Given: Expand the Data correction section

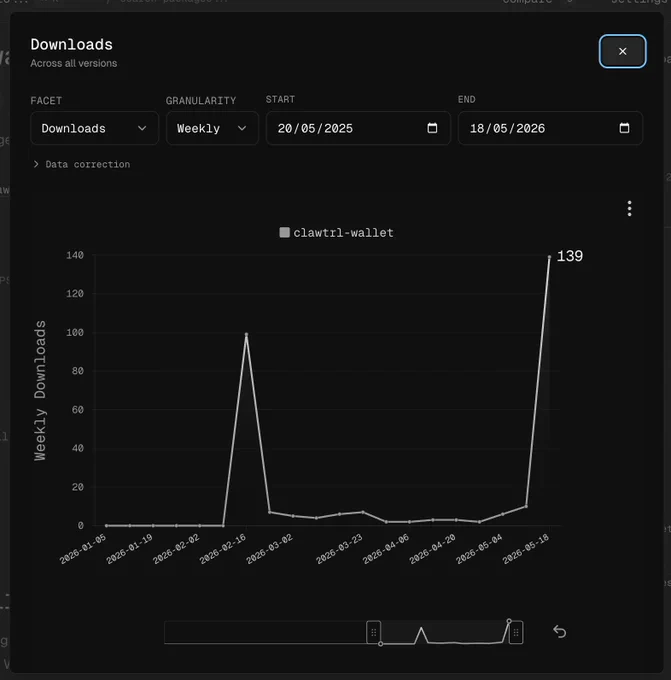Looking at the screenshot, I should click(x=82, y=164).
